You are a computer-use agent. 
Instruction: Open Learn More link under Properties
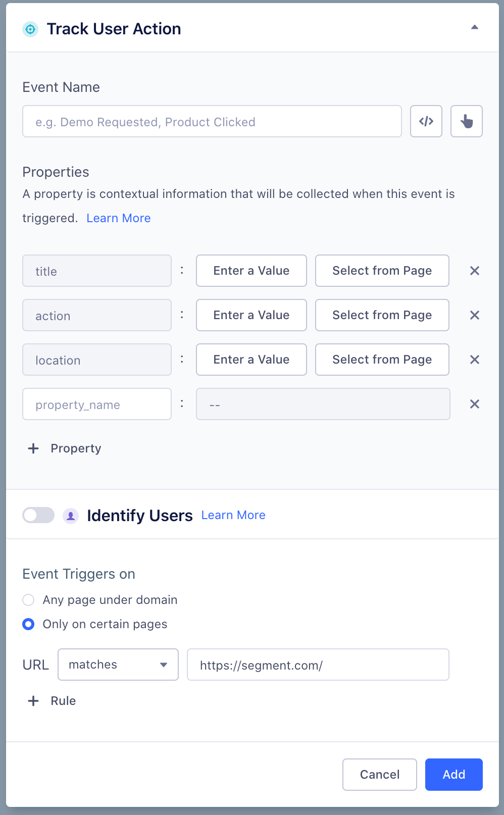tap(119, 218)
